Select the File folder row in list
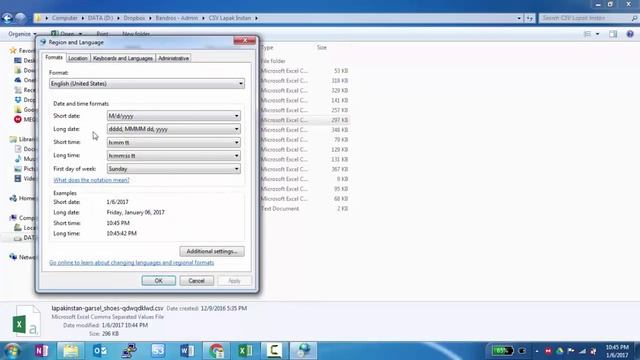 304,61
